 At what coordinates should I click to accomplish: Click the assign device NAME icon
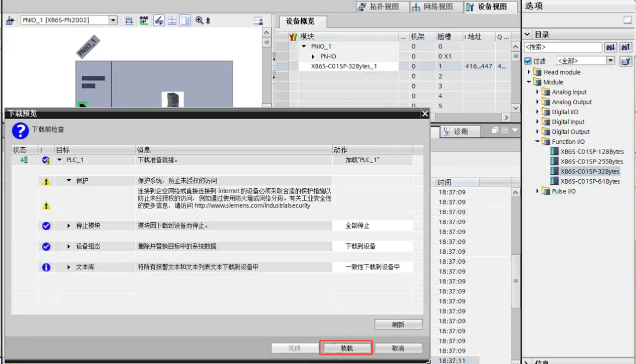click(144, 21)
